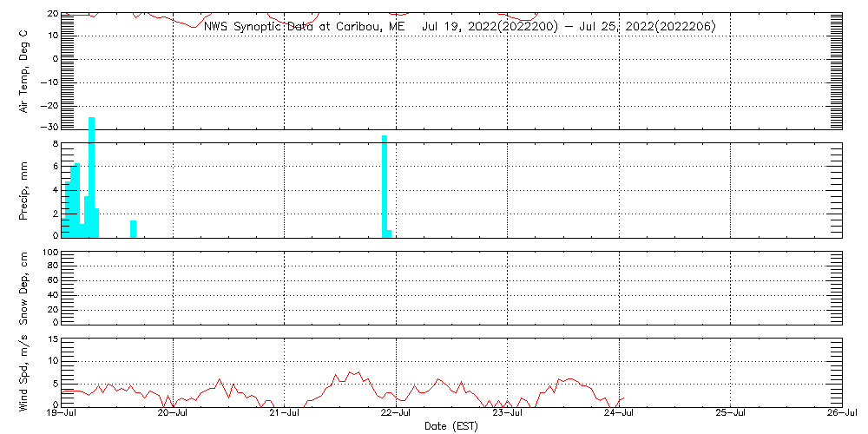
Task: Click the 26-Jul date tick label
Action: (840, 414)
